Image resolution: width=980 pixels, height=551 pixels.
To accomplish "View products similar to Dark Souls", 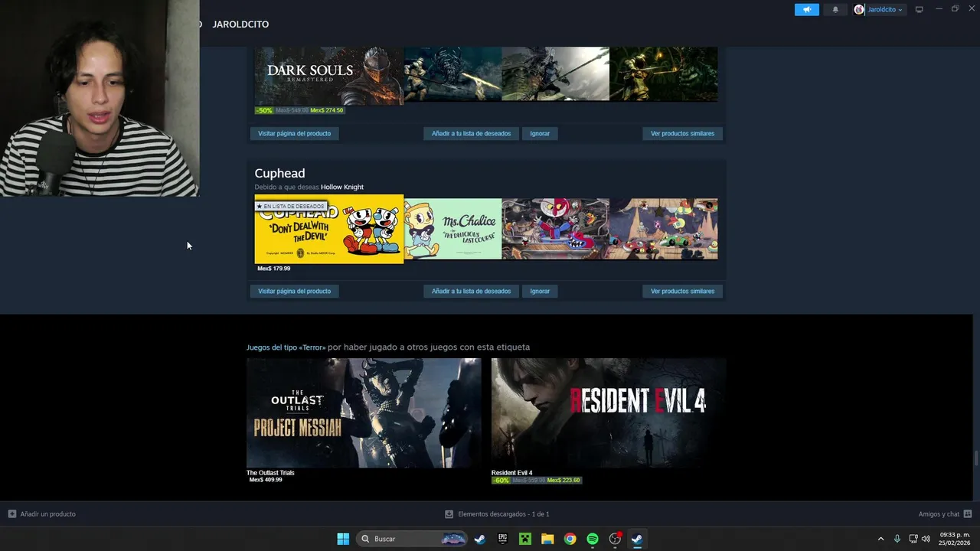I will click(x=682, y=133).
